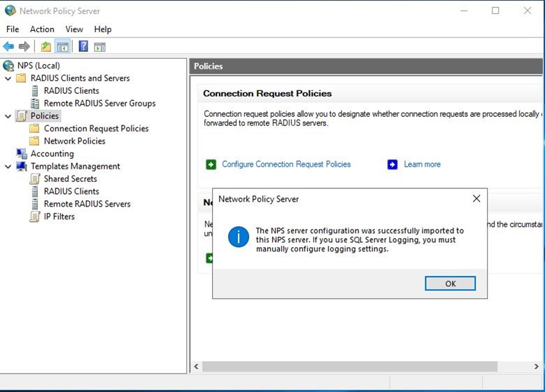The height and width of the screenshot is (392, 545).
Task: Open the Help menu
Action: coord(103,29)
